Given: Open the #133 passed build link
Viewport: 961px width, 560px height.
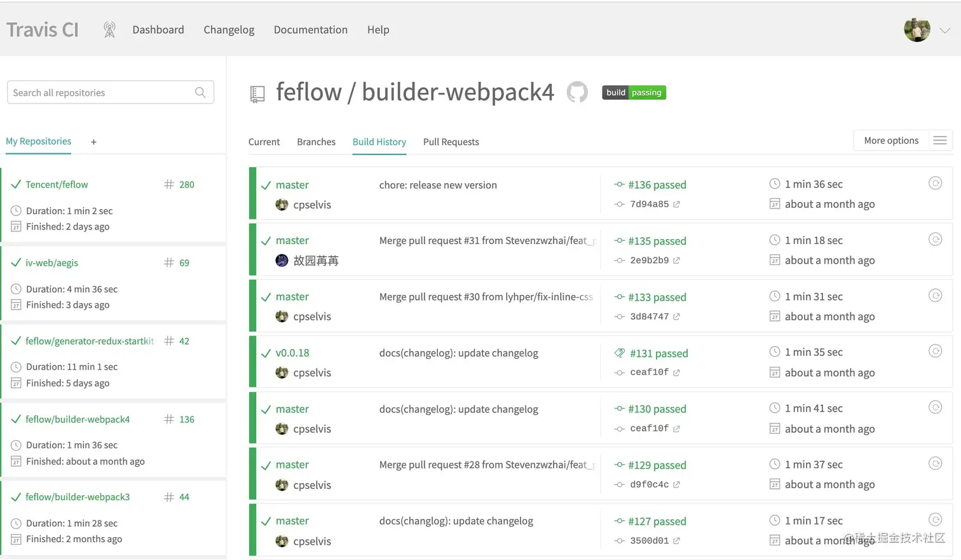Looking at the screenshot, I should 657,297.
